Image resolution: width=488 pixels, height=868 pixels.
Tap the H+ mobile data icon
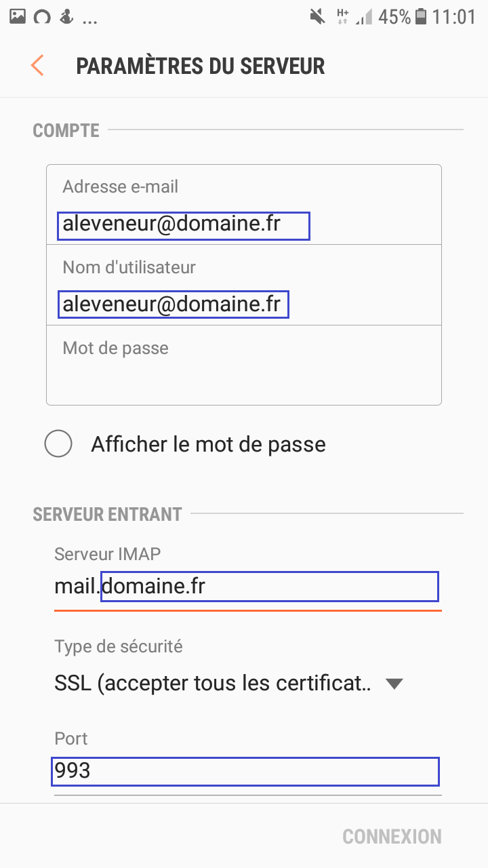(x=343, y=16)
